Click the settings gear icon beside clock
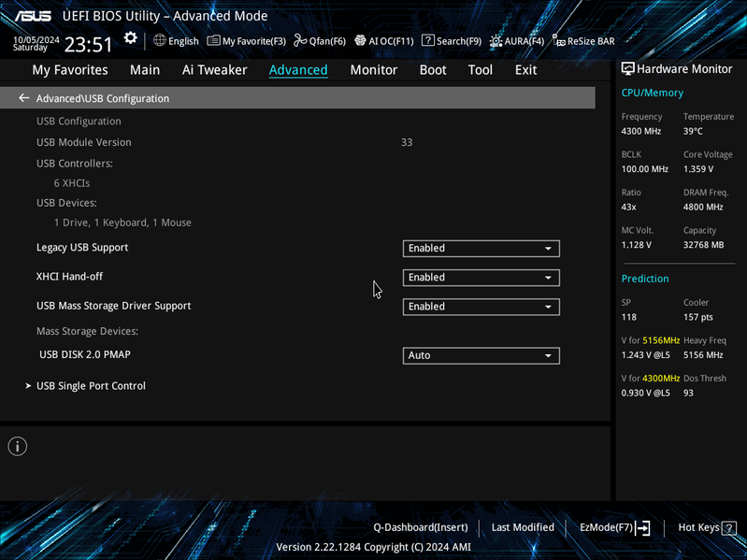The image size is (747, 560). click(x=130, y=38)
